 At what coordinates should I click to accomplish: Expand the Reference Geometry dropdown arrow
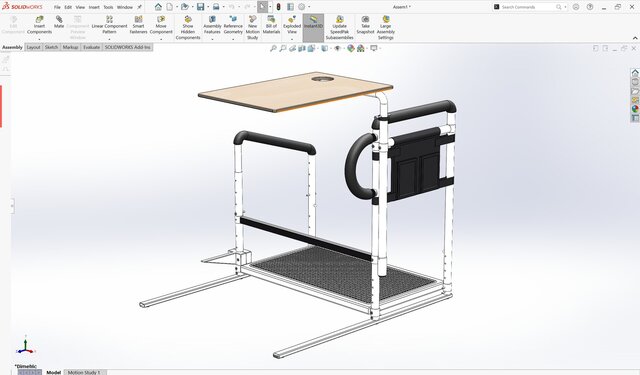pyautogui.click(x=233, y=39)
